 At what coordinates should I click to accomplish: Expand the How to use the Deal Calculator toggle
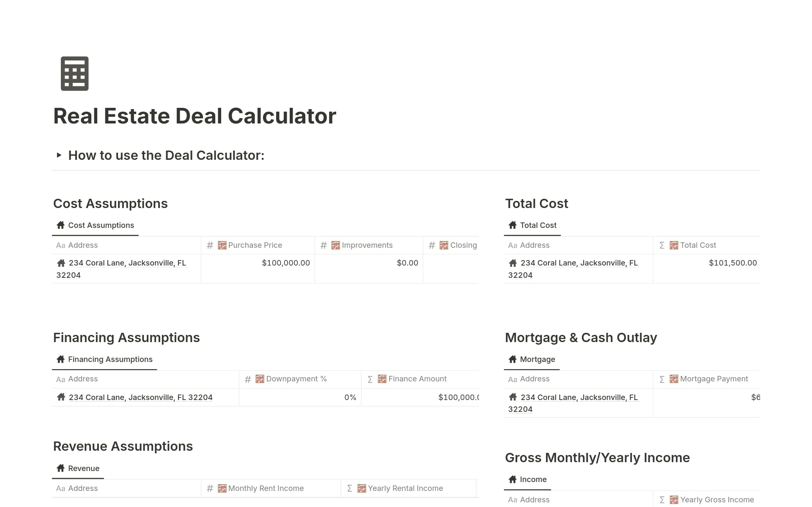(x=60, y=155)
